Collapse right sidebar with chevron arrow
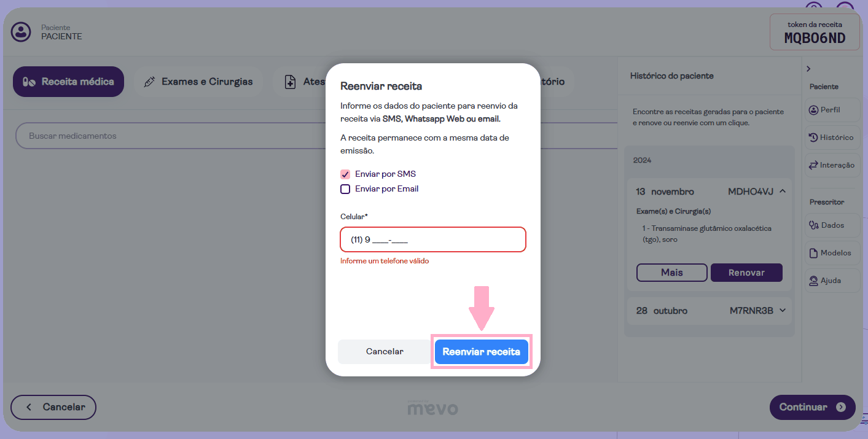 [808, 69]
